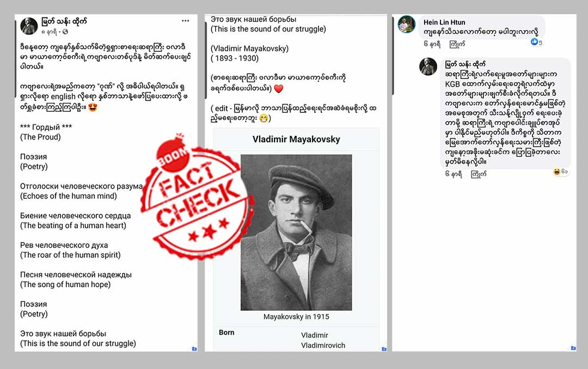This screenshot has height=369, width=588.
Task: Click the like button under the reply comment
Action: click(x=479, y=174)
